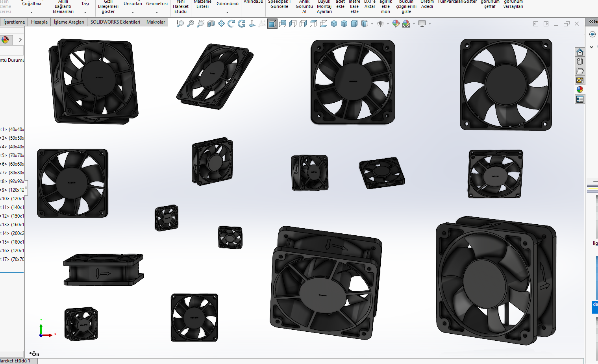Click the DXF'e Aktar button
Viewport: 598px width, 364px height.
370,4
